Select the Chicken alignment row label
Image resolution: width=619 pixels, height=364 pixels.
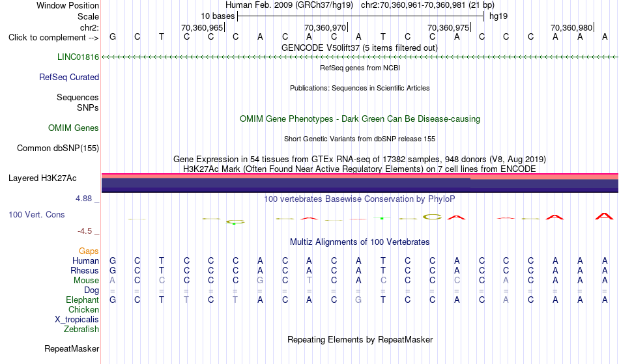pyautogui.click(x=83, y=309)
